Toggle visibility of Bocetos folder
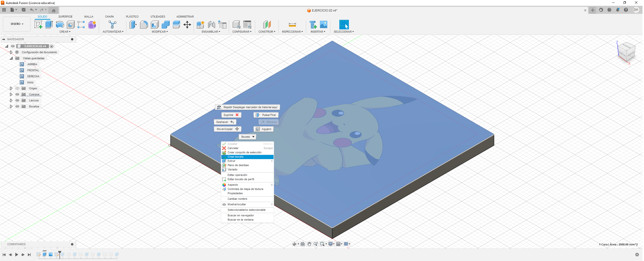 (x=17, y=106)
